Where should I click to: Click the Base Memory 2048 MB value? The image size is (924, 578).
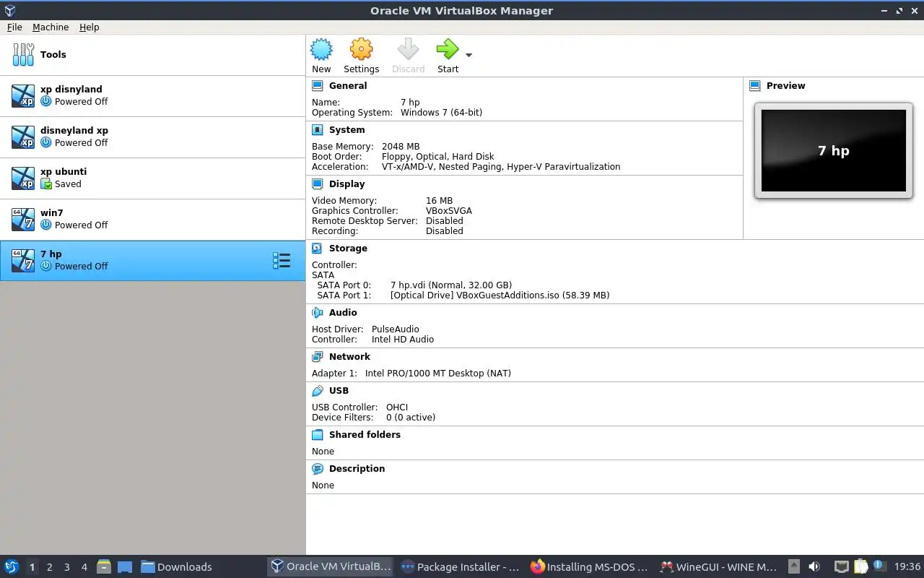point(401,146)
